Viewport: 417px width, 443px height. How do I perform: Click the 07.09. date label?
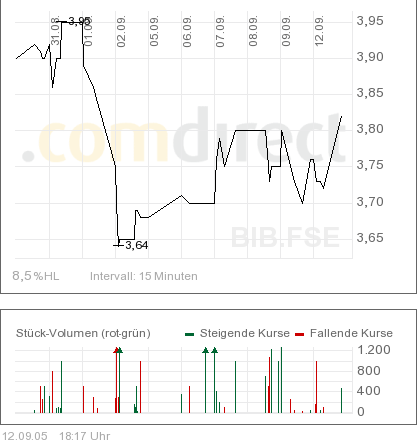(220, 31)
